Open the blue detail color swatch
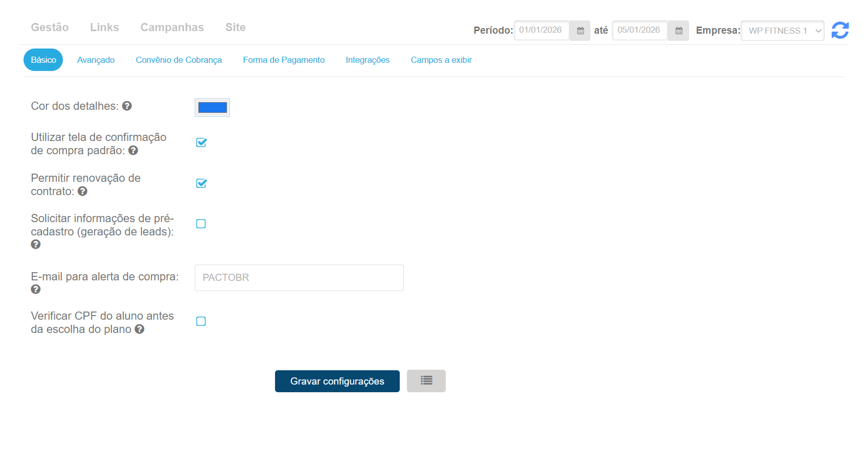 (212, 107)
